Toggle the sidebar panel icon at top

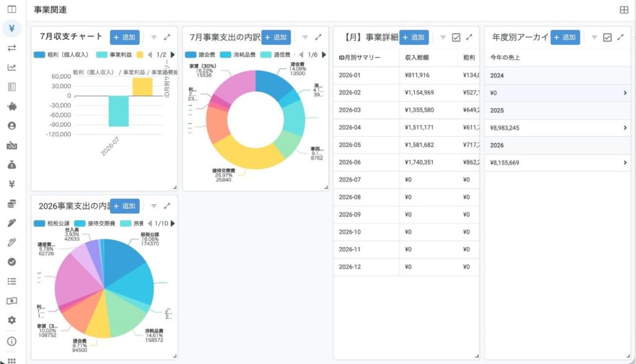(x=12, y=9)
